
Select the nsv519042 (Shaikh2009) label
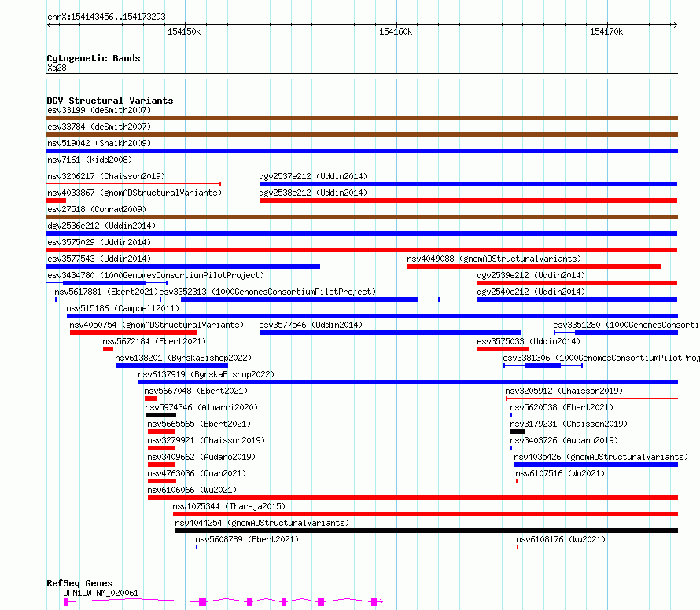click(x=99, y=143)
